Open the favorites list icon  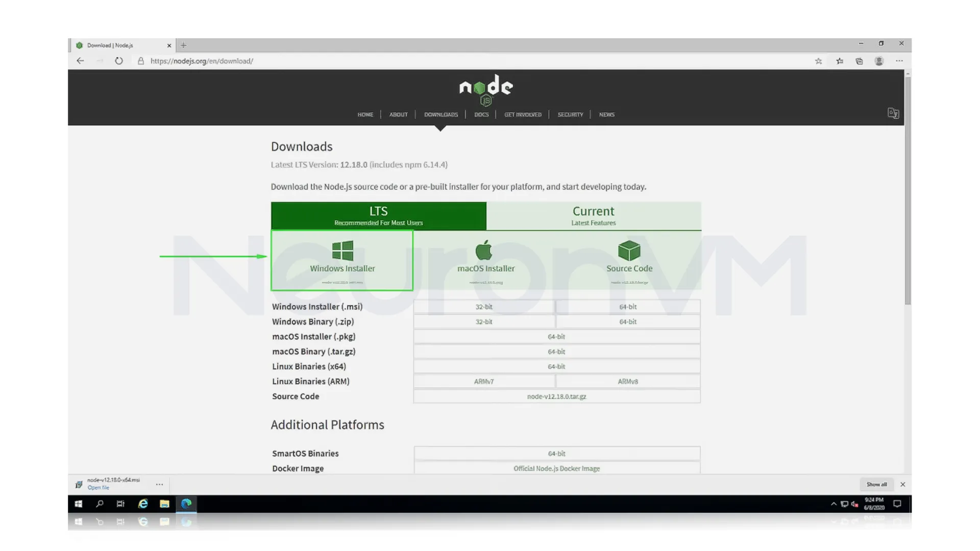coord(840,61)
